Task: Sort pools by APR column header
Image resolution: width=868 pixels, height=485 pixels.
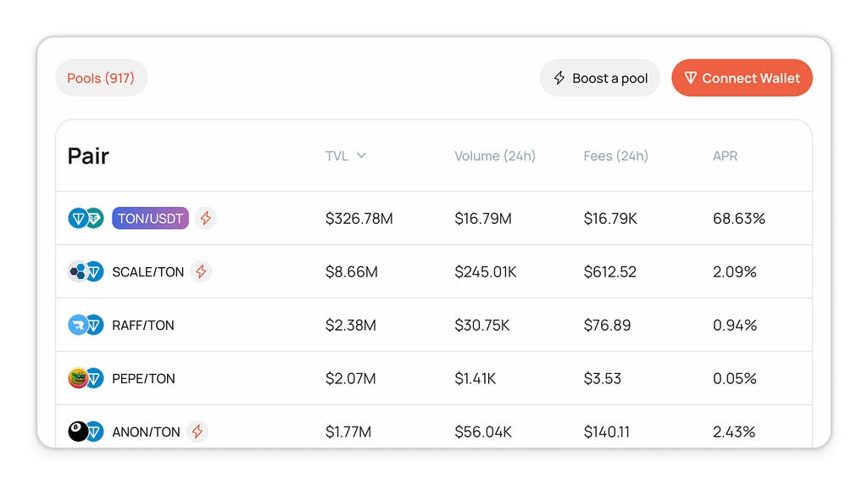Action: coord(725,156)
